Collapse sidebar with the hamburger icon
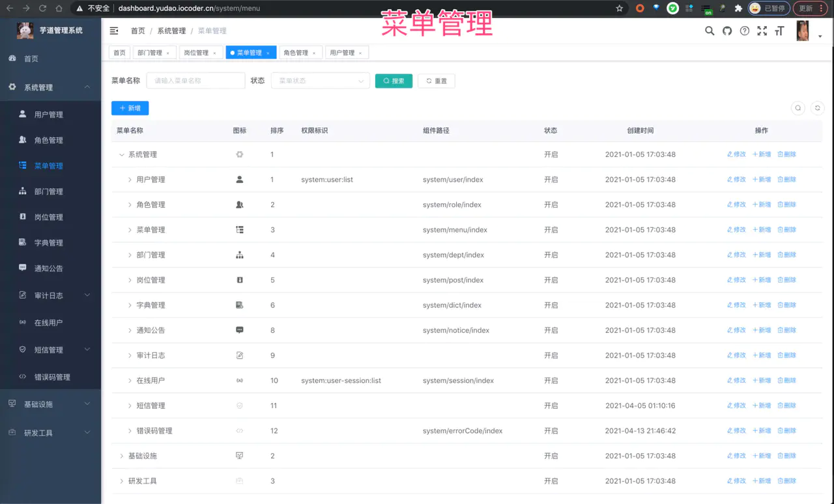This screenshot has width=834, height=504. 114,31
